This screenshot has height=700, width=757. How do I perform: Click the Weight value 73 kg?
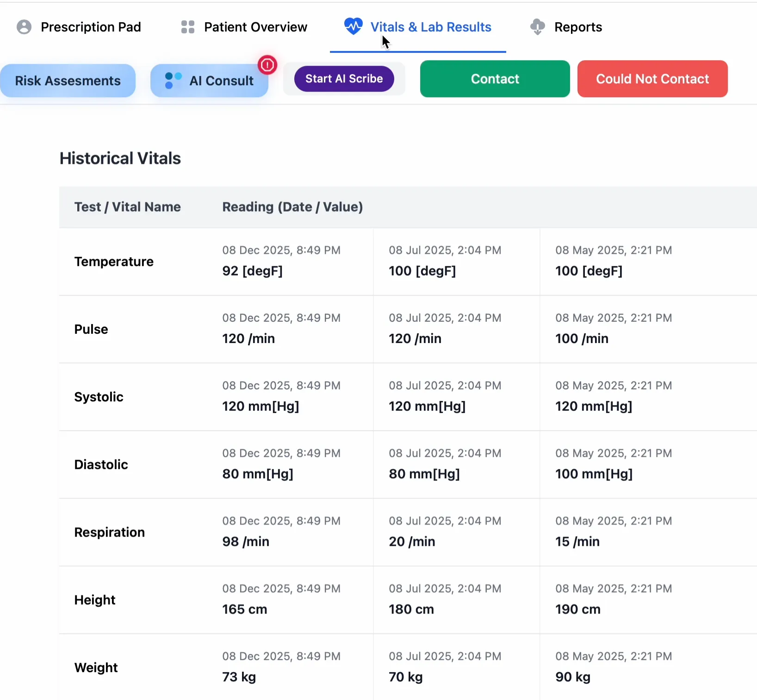click(238, 676)
